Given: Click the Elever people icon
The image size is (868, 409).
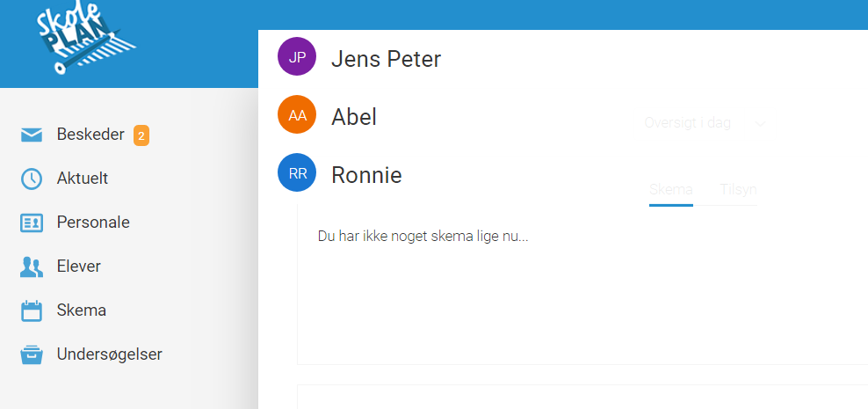Looking at the screenshot, I should tap(32, 267).
